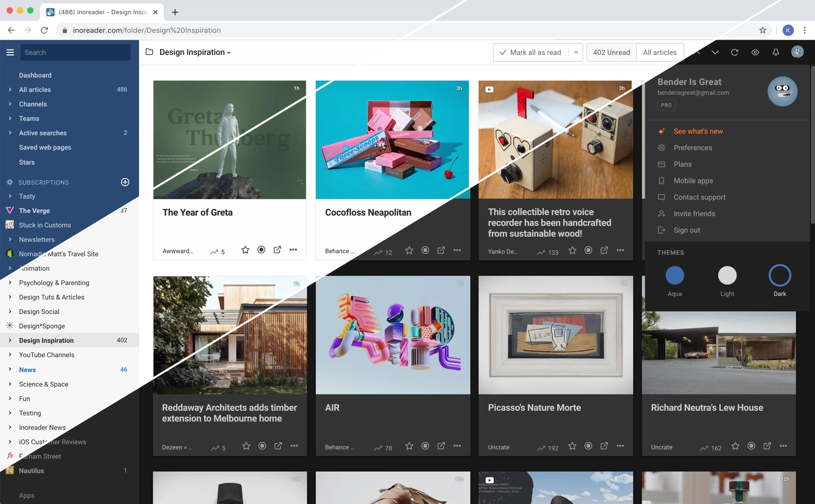
Task: Mark "Cocofloss Neapolitan" as read via circle icon
Action: point(425,250)
